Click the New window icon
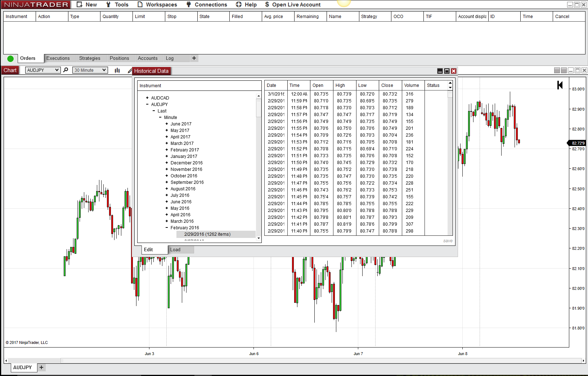This screenshot has width=588, height=376. 80,5
